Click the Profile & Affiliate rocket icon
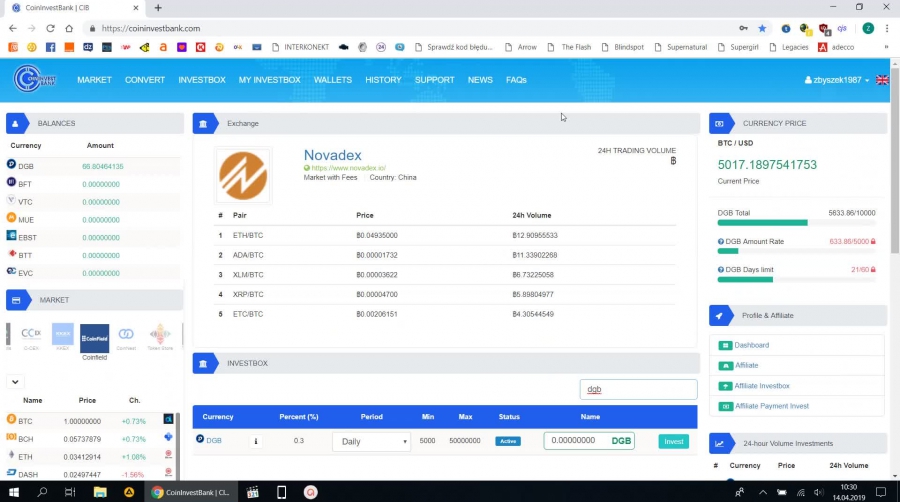 pyautogui.click(x=720, y=315)
